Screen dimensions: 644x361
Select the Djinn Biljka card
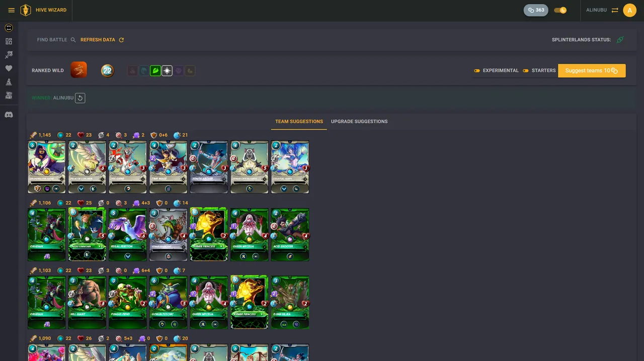click(x=290, y=302)
